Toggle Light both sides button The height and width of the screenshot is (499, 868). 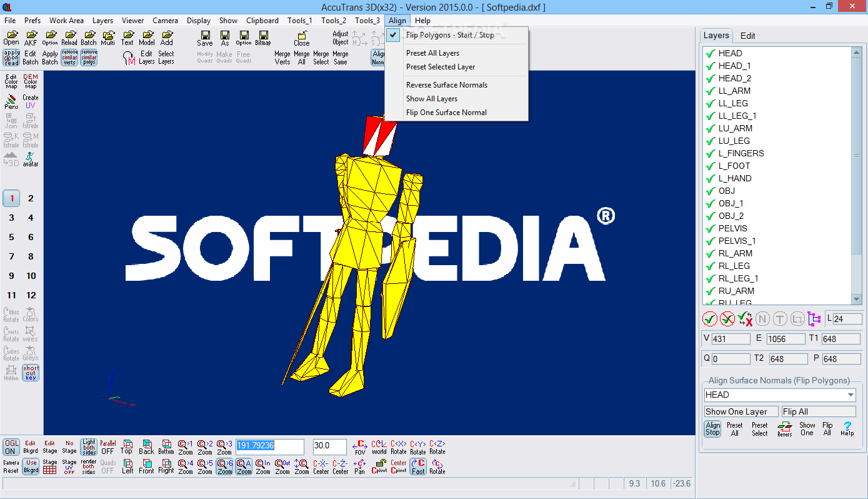(89, 446)
